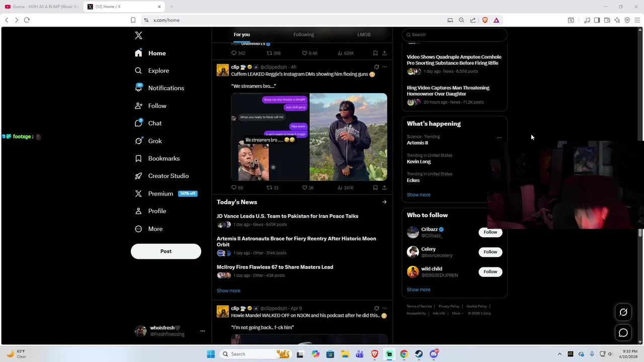Open Notifications in the sidebar
This screenshot has width=644, height=362.
point(159,88)
